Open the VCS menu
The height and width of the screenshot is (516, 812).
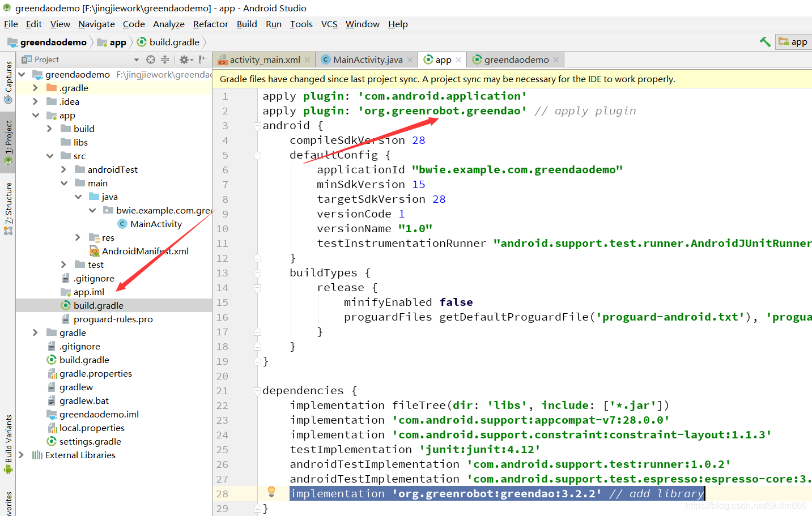pyautogui.click(x=329, y=24)
